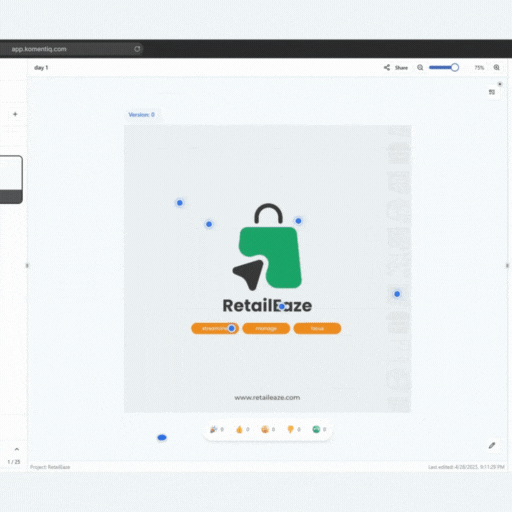Screen dimensions: 512x512
Task: React with the green face emoji
Action: coord(316,429)
